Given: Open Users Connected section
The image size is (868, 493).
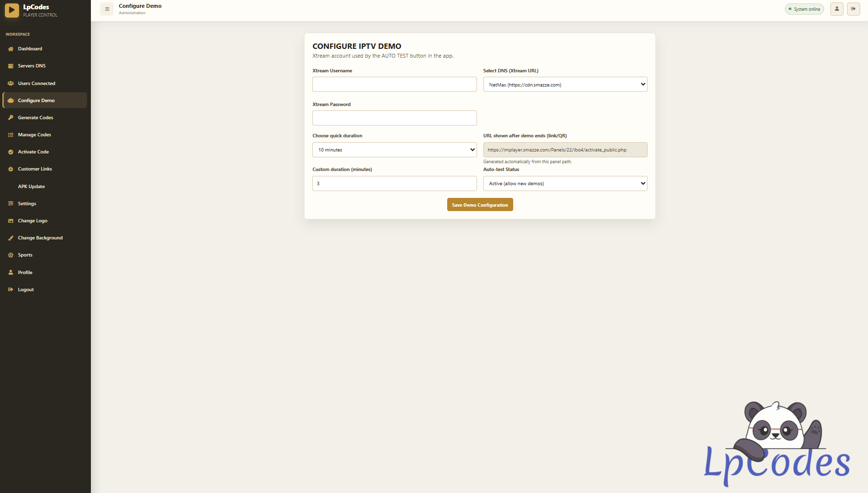Looking at the screenshot, I should coord(45,84).
